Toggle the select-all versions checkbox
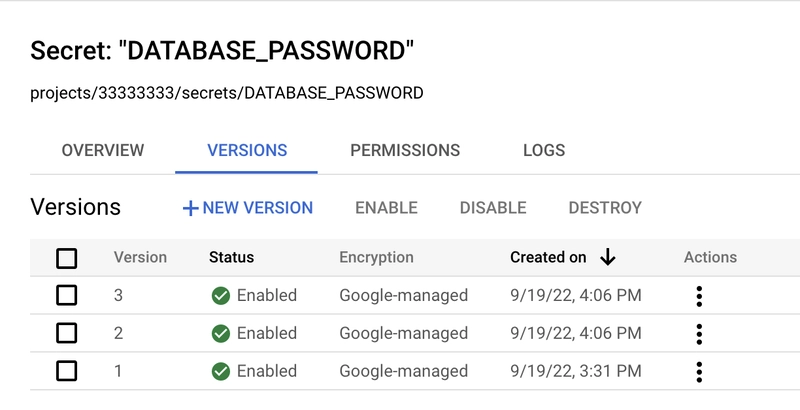The image size is (800, 410). (x=66, y=258)
